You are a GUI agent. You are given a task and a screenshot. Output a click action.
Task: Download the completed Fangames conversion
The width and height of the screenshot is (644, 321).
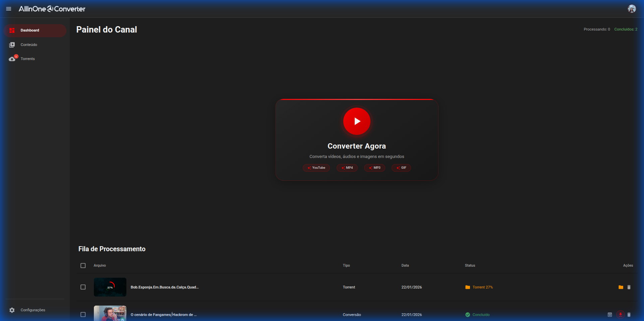[621, 315]
